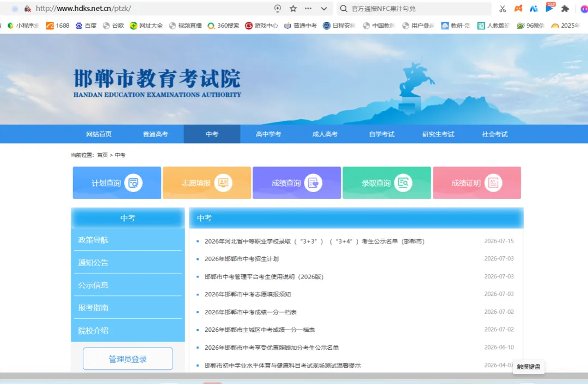The width and height of the screenshot is (588, 384).
Task: Open the 社会考试 navigation tab
Action: [495, 134]
